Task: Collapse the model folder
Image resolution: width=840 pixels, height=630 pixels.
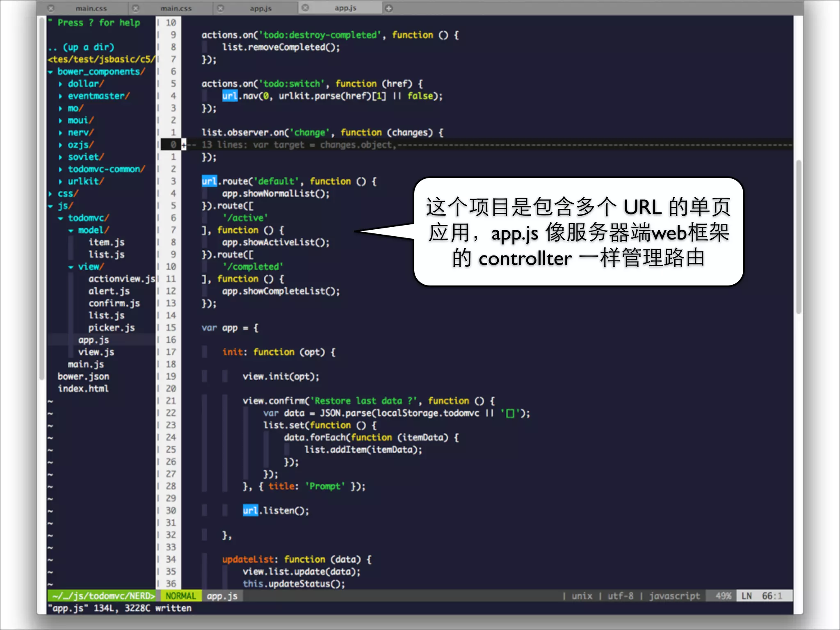Action: pyautogui.click(x=71, y=231)
